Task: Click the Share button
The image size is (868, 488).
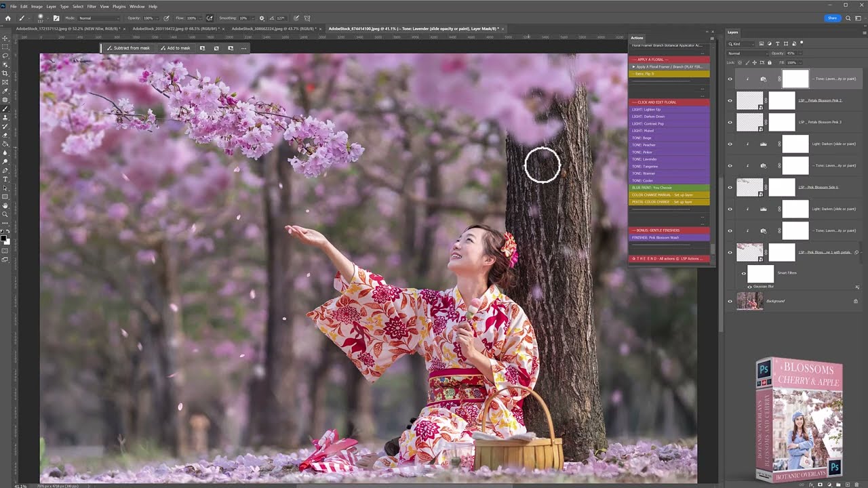Action: 832,18
